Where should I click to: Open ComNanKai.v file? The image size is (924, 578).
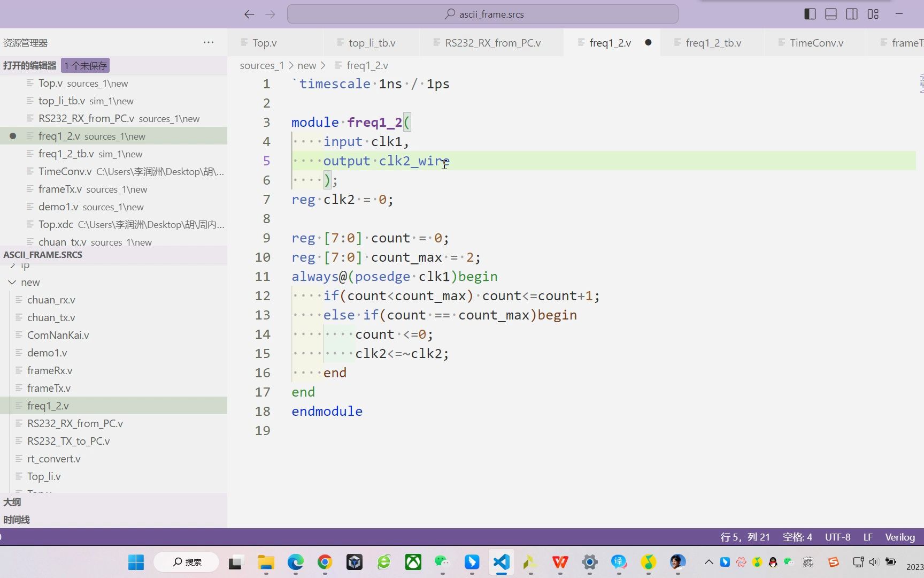pos(113,335)
